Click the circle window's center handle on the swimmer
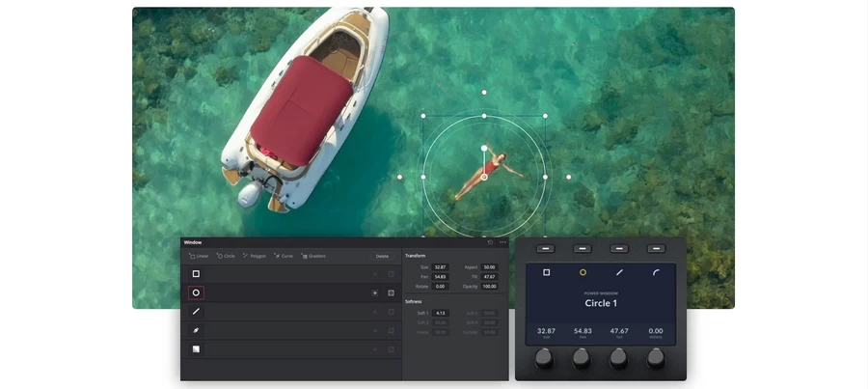 coord(484,178)
